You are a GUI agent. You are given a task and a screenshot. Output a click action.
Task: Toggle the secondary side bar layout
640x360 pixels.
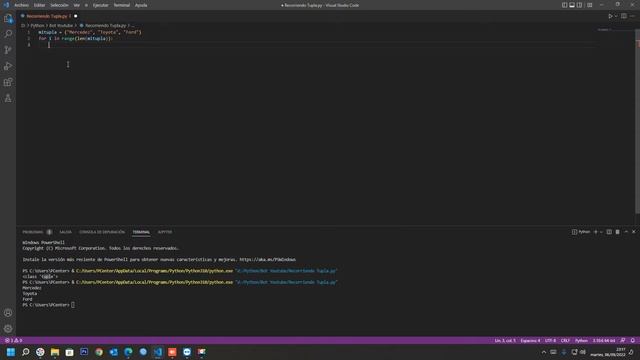[x=579, y=5]
